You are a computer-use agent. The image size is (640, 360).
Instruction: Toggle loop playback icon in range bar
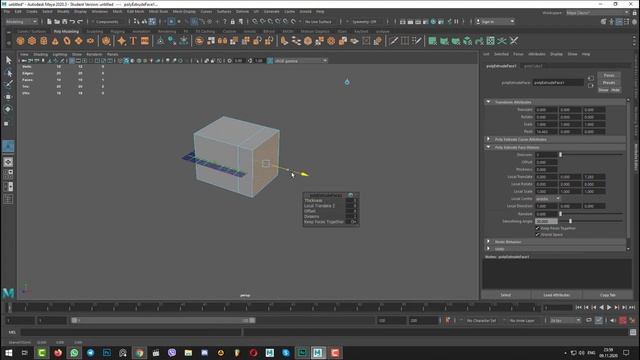click(x=589, y=320)
